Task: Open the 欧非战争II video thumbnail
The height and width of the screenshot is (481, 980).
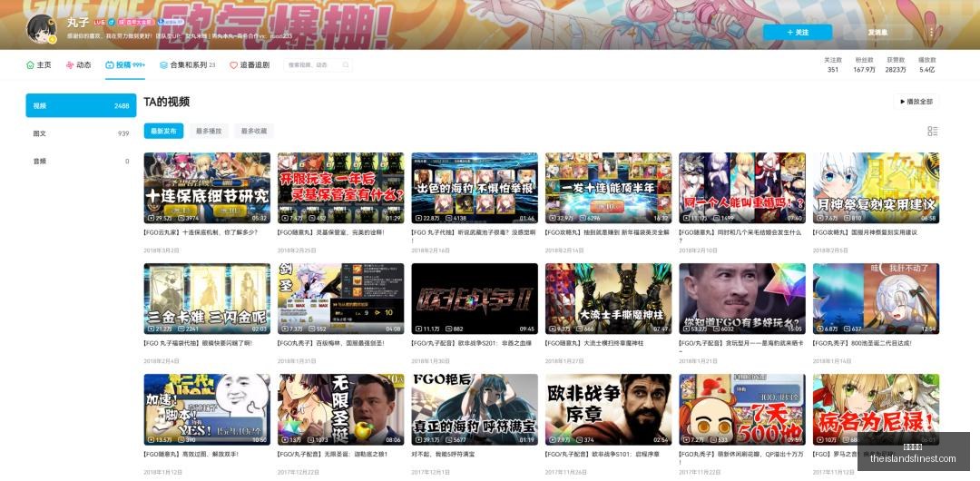Action: [x=475, y=299]
